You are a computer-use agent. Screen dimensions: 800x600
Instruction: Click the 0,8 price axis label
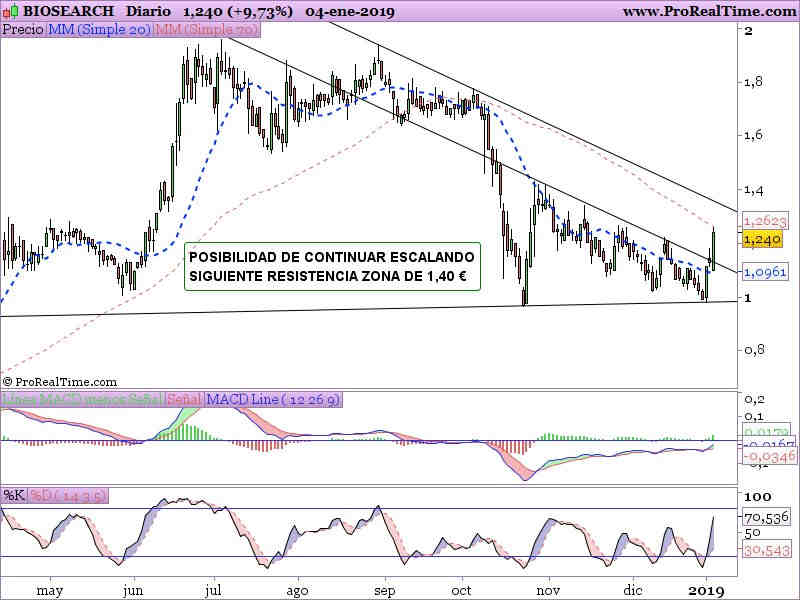tap(754, 350)
